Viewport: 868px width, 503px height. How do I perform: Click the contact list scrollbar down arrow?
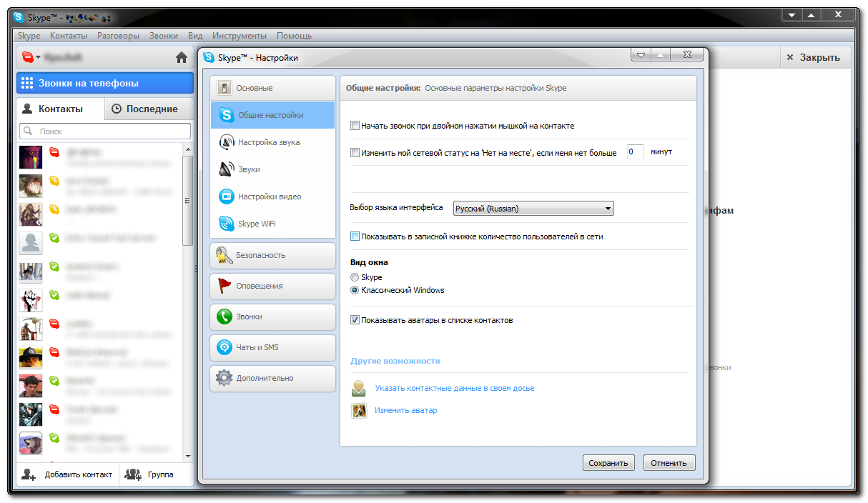click(188, 456)
